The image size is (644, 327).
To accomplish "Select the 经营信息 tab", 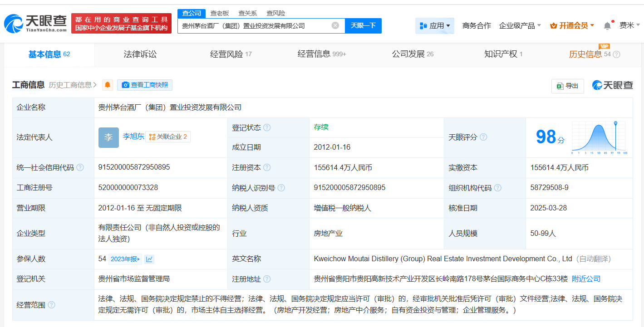I will (x=322, y=54).
